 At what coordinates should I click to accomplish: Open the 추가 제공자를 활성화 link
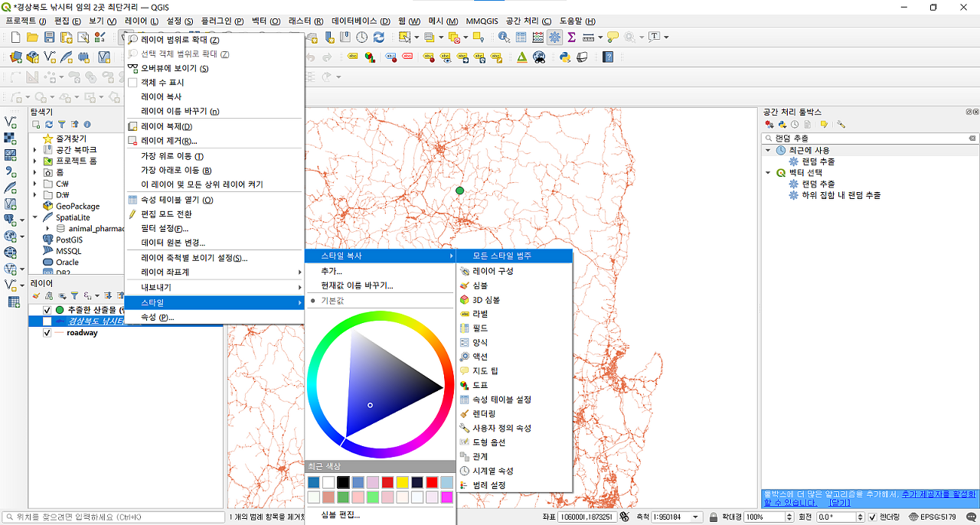[x=938, y=494]
